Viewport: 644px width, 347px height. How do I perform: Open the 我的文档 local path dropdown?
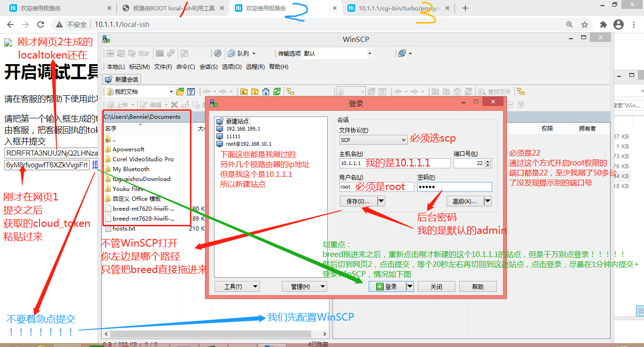pyautogui.click(x=171, y=91)
